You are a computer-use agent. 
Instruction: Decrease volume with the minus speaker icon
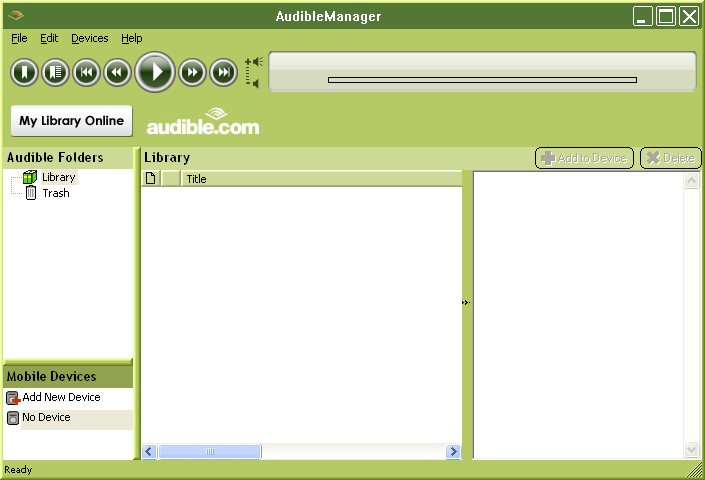click(x=253, y=84)
